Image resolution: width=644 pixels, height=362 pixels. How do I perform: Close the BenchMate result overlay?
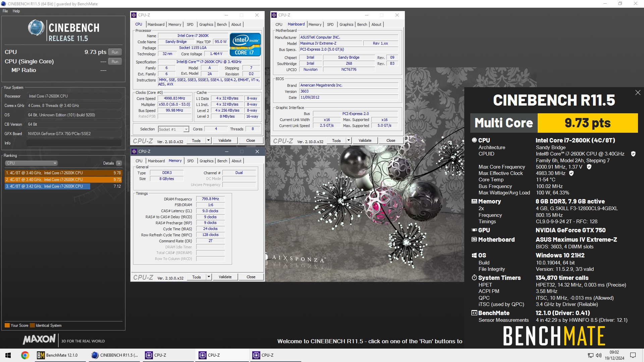coord(638,93)
